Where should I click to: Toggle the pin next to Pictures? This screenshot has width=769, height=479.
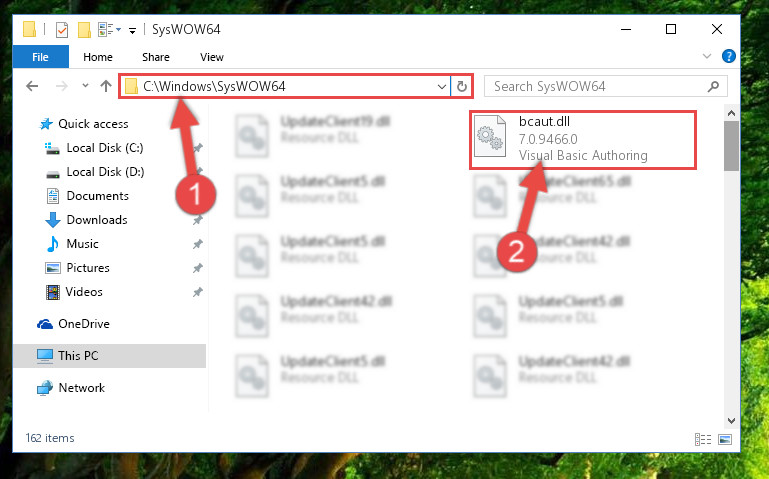coord(198,268)
